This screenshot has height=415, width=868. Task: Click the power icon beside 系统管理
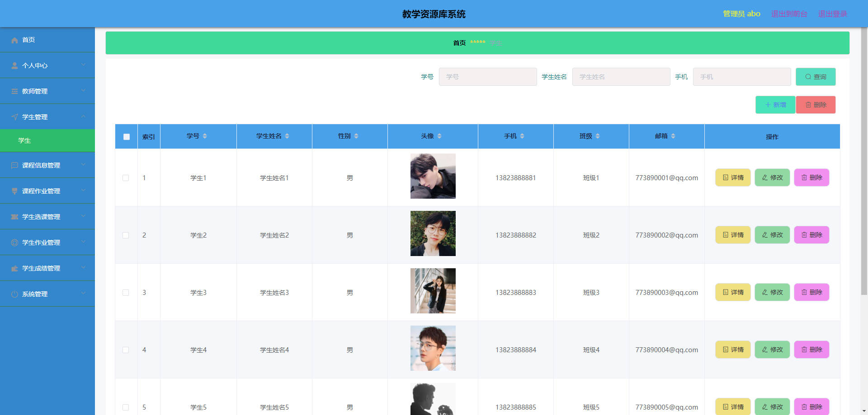coord(14,294)
